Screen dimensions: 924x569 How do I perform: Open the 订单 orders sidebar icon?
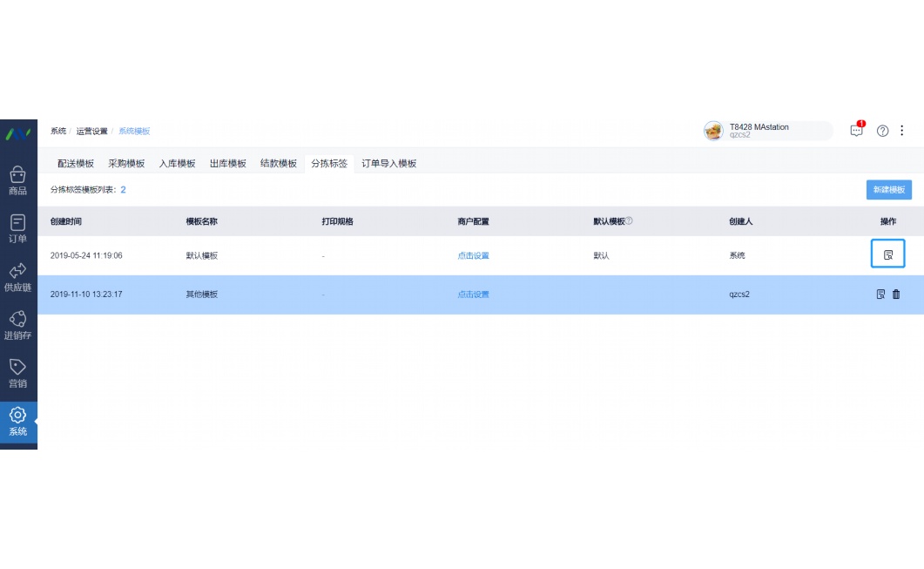pyautogui.click(x=17, y=229)
